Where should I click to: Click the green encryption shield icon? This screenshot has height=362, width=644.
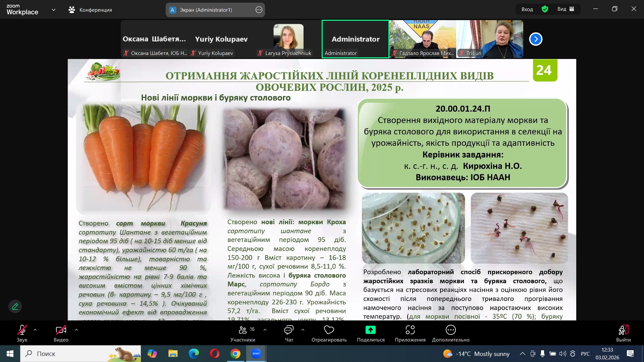(x=545, y=9)
